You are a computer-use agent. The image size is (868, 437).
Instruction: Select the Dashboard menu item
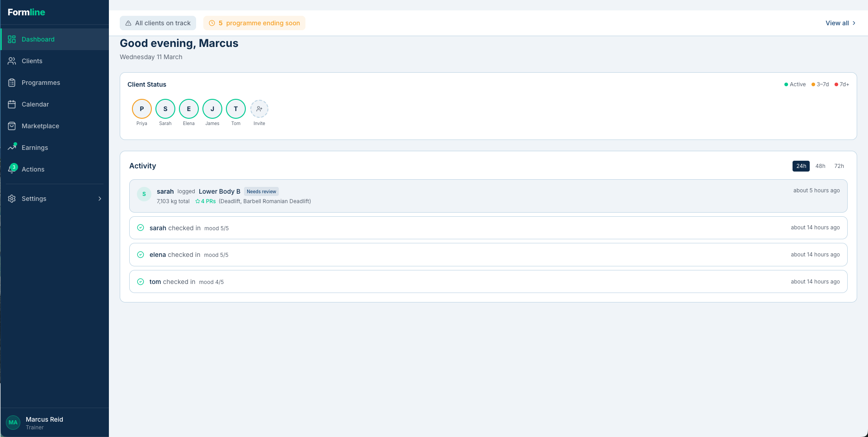click(38, 39)
